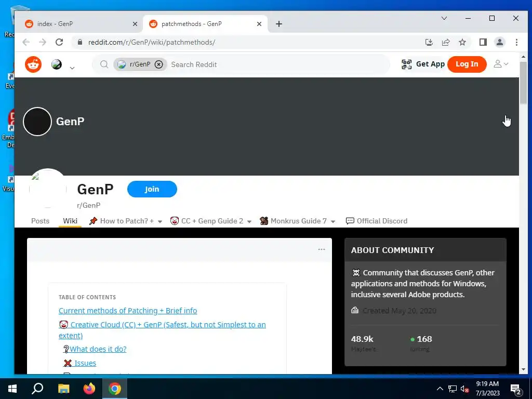Open Creative Cloud (CC) + GenP link
532x399 pixels.
[x=162, y=330]
